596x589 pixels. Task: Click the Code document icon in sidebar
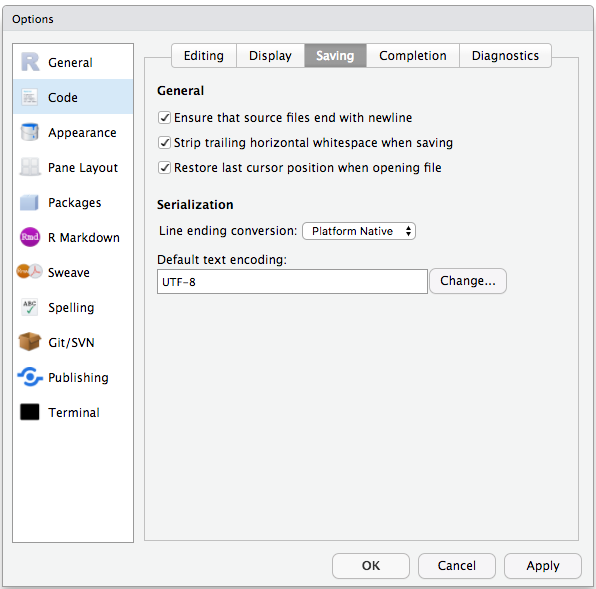point(29,97)
